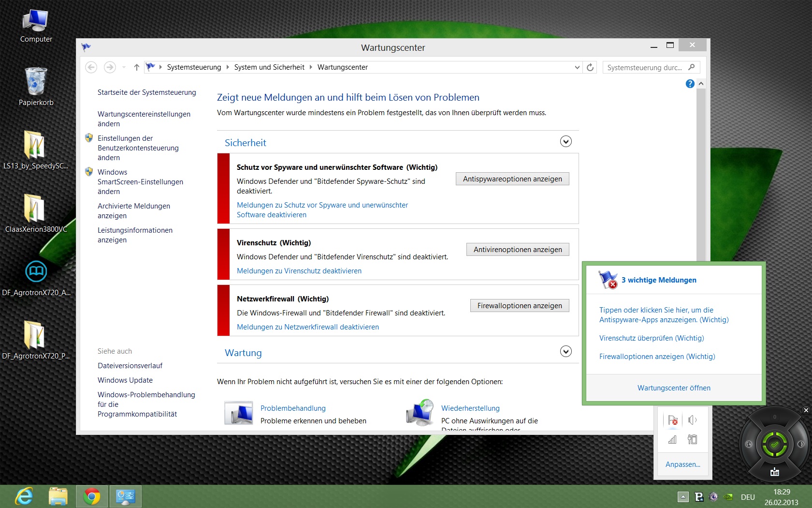The width and height of the screenshot is (812, 508).
Task: Click System und Sicherheit in the breadcrumb
Action: pos(269,67)
